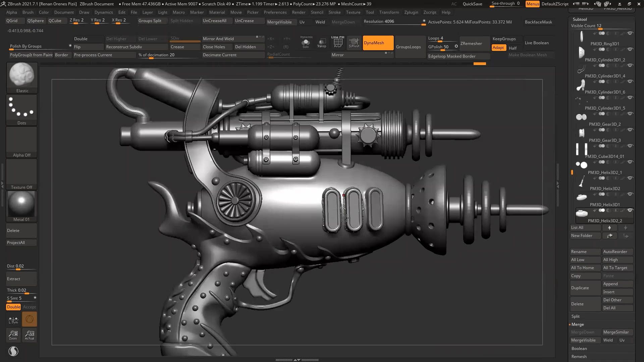644x362 pixels.
Task: Adjust the DynaMesh Resolution slider
Action: (x=394, y=22)
